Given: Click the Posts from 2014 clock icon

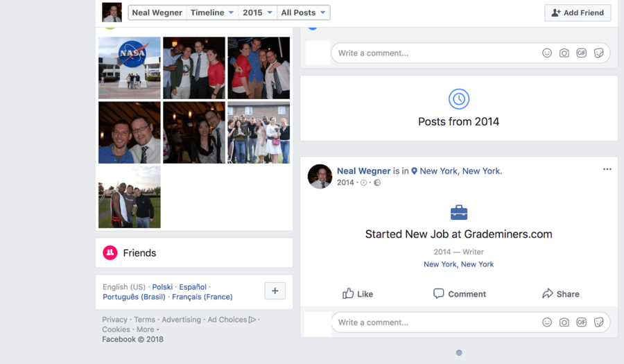Looking at the screenshot, I should pyautogui.click(x=459, y=98).
